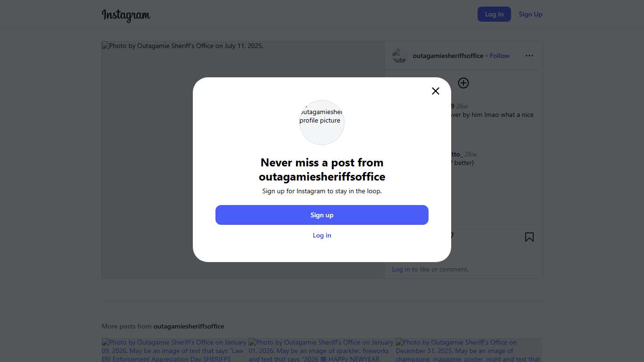
Task: Open outagamiesheriffsoffice link beside More posts from
Action: [x=189, y=326]
